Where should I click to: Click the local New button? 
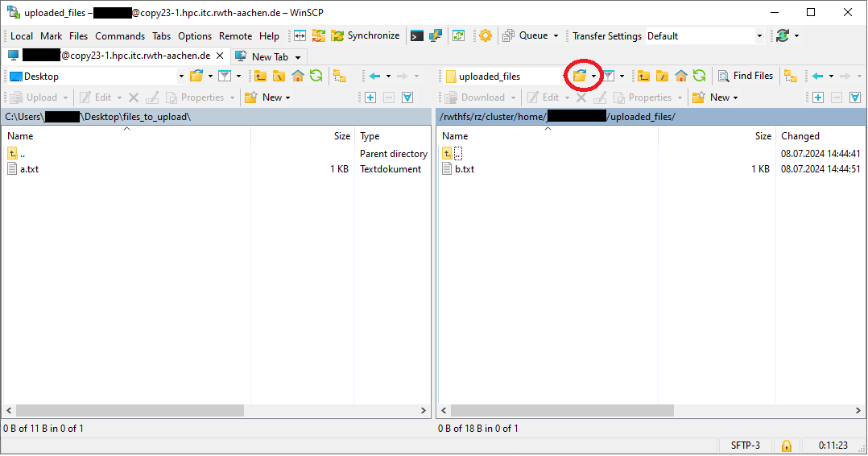[x=268, y=97]
